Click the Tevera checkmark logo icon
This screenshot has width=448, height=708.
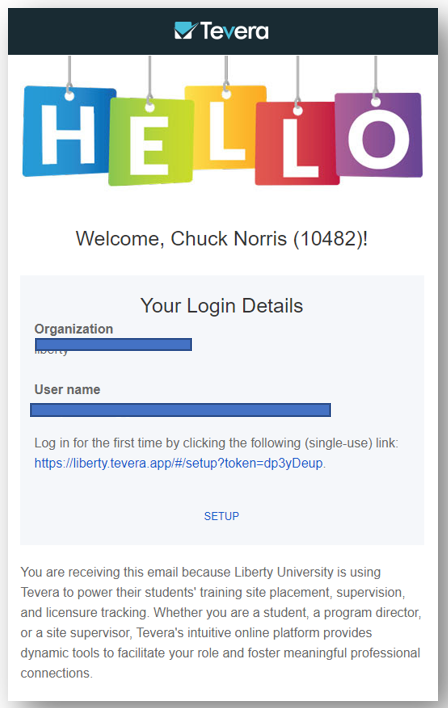click(x=186, y=31)
